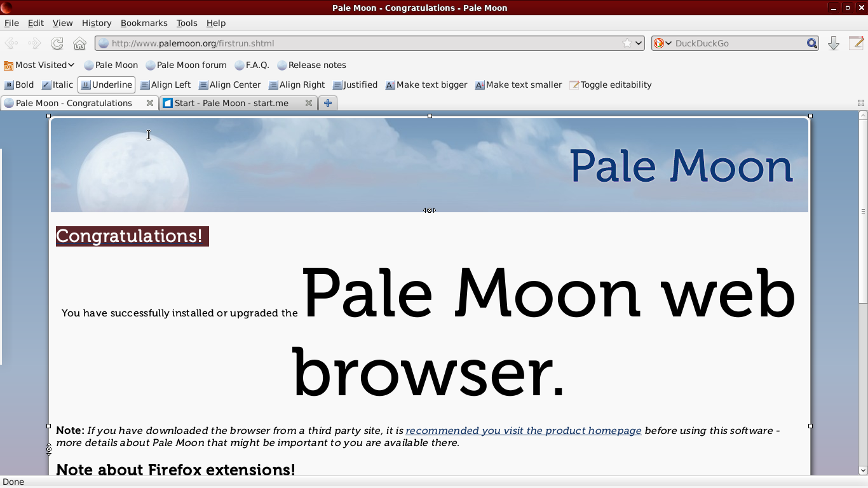The height and width of the screenshot is (488, 868).
Task: Open the tab groups grid icon
Action: pyautogui.click(x=861, y=103)
